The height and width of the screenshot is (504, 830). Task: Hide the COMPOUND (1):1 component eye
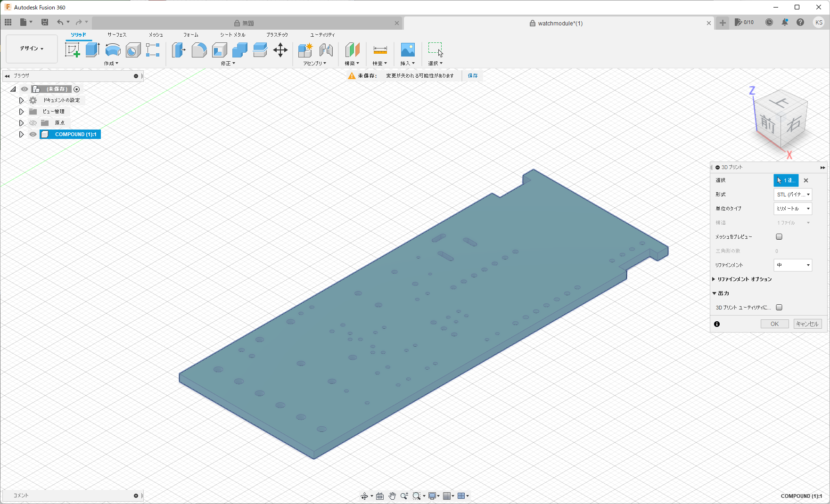(x=33, y=134)
